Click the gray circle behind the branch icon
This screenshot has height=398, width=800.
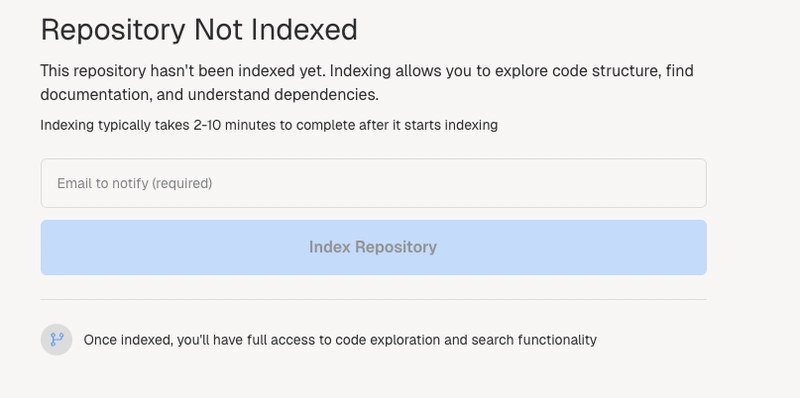pos(57,339)
